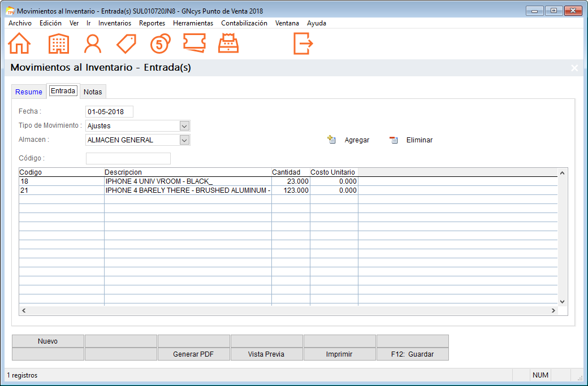Click the quantity cell 23.000
Image resolution: width=588 pixels, height=386 pixels.
(291, 181)
